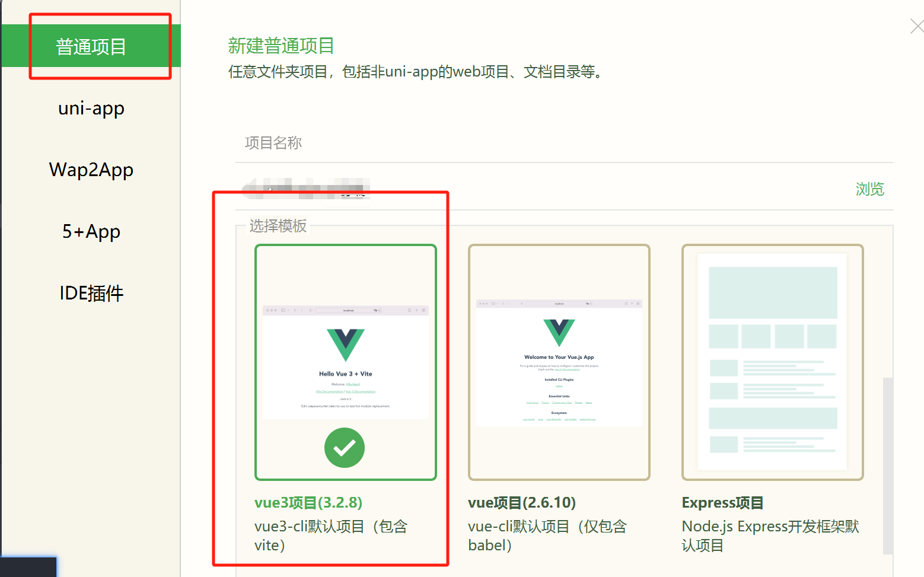Switch to the uni-app project type
The image size is (924, 577).
click(91, 109)
